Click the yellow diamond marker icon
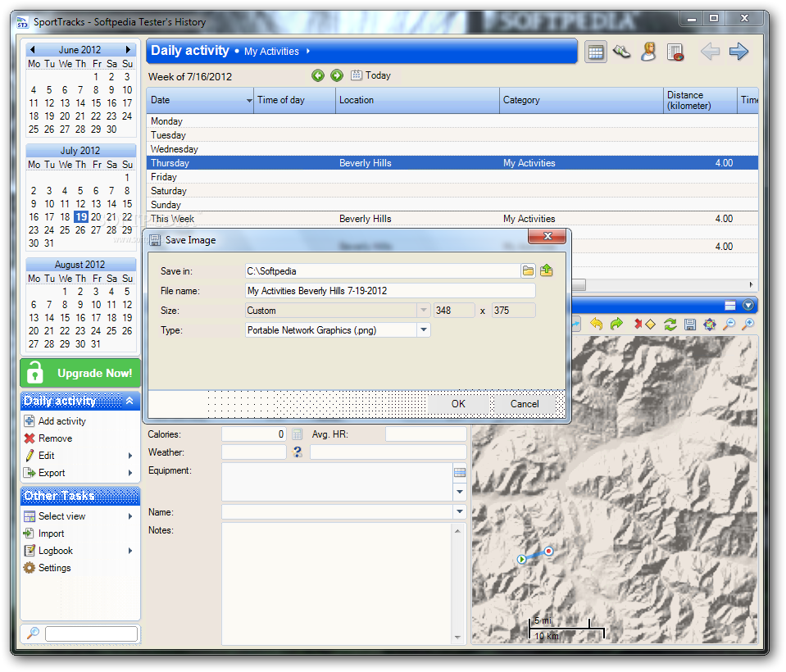 650,325
